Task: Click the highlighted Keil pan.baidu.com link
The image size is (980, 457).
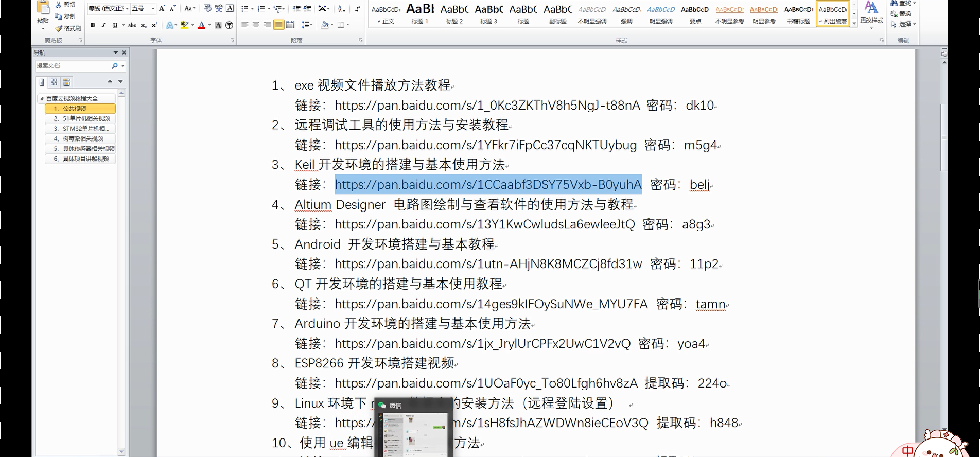Action: coord(488,184)
